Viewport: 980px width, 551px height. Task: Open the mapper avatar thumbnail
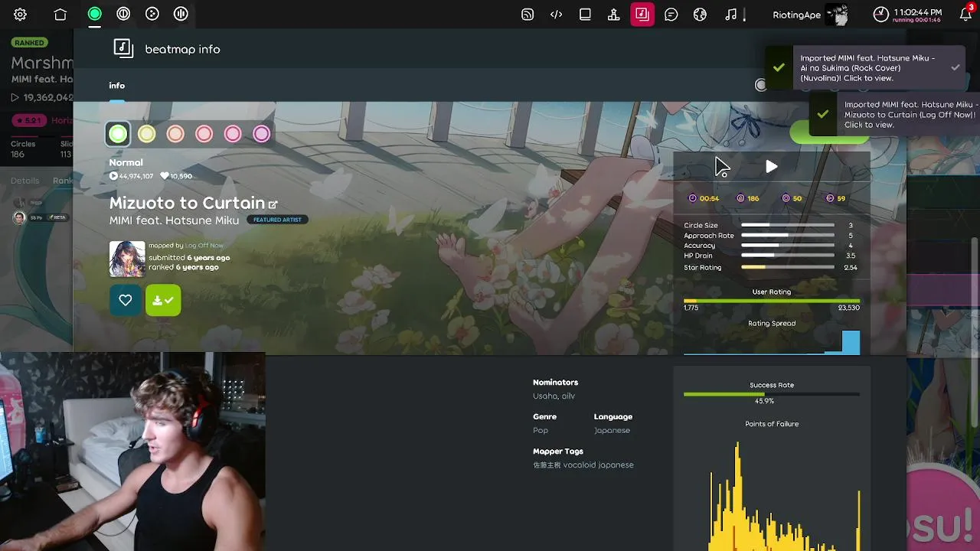pyautogui.click(x=127, y=259)
